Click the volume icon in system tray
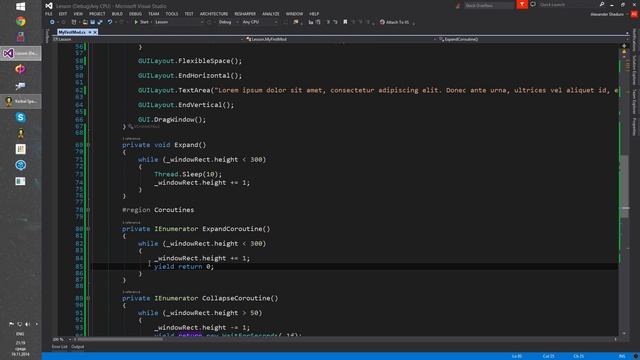The height and width of the screenshot is (360, 640). pos(28,324)
